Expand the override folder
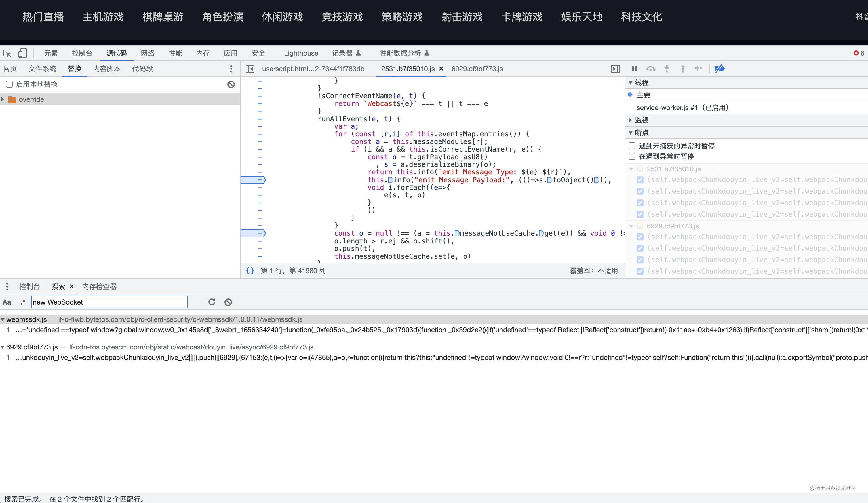This screenshot has height=503, width=868. (3, 99)
